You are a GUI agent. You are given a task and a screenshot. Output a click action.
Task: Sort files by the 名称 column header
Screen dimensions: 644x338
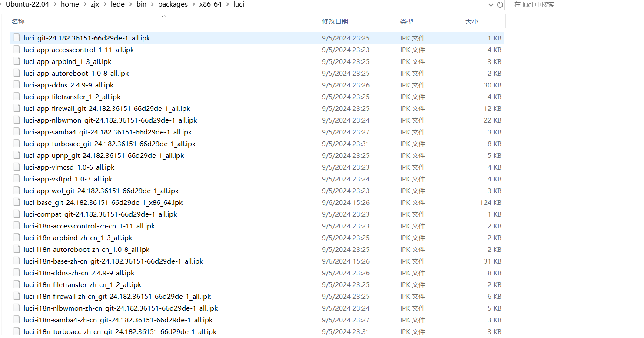coord(18,21)
